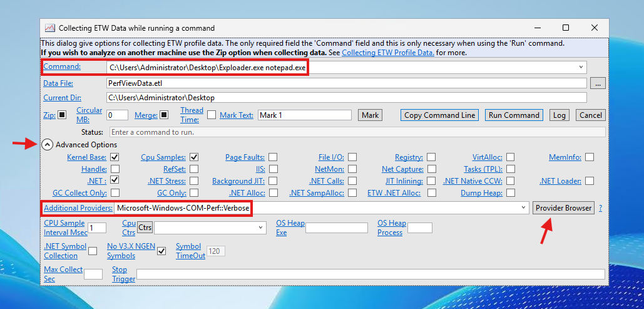Enable the Handle checkbox
This screenshot has height=309, width=644.
pyautogui.click(x=115, y=169)
